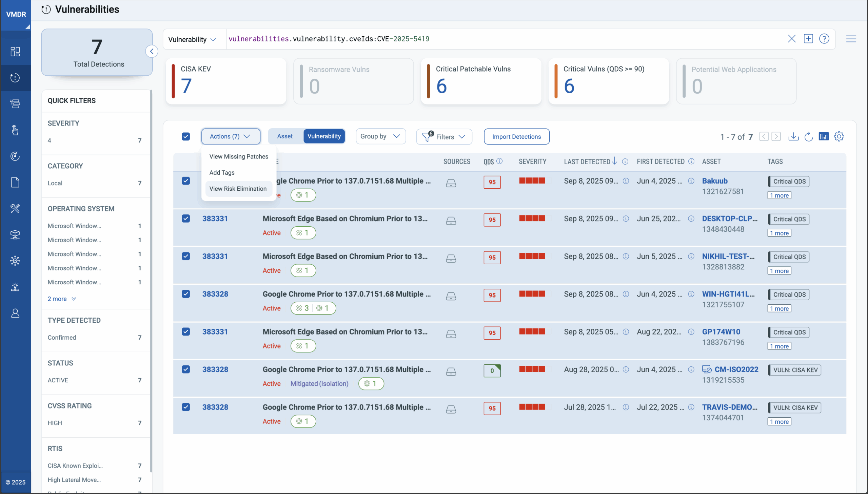This screenshot has width=868, height=494.
Task: Click the QDS 0 score badge
Action: (492, 370)
